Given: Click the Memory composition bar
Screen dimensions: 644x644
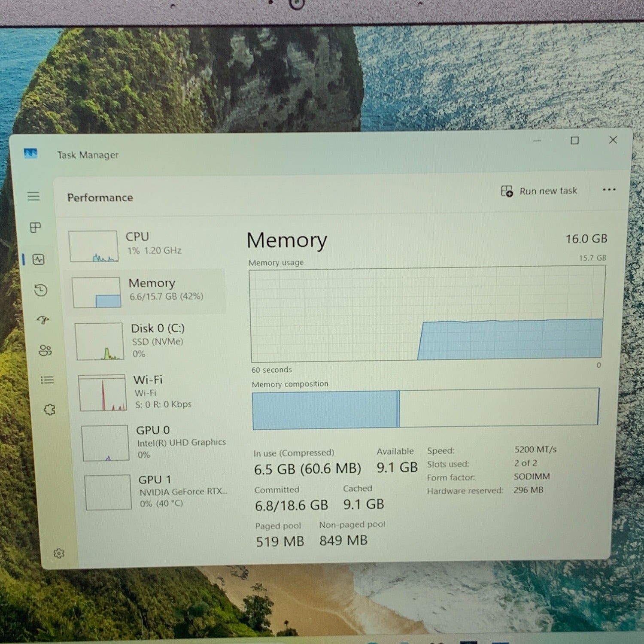Looking at the screenshot, I should (x=425, y=408).
